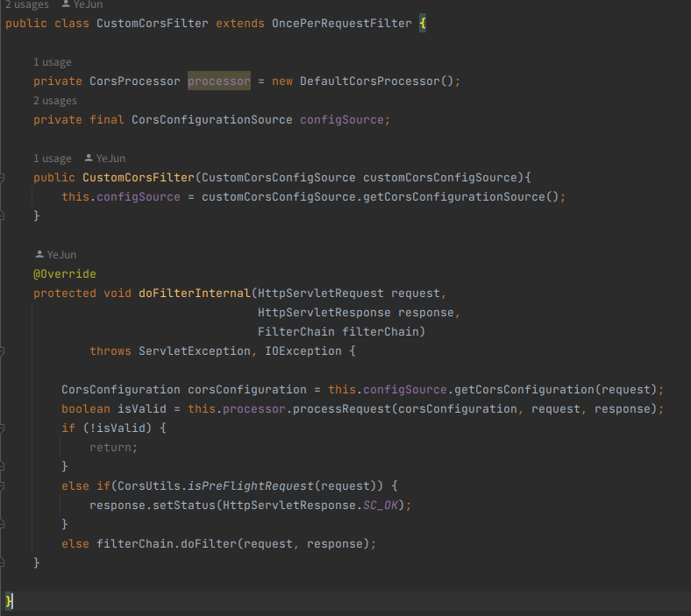Click the CustomCorsConfigSource parameter type
The height and width of the screenshot is (616, 691).
coord(279,178)
